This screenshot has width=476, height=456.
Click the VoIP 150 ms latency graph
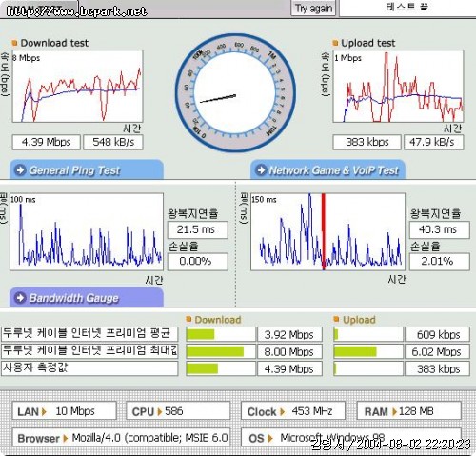327,231
